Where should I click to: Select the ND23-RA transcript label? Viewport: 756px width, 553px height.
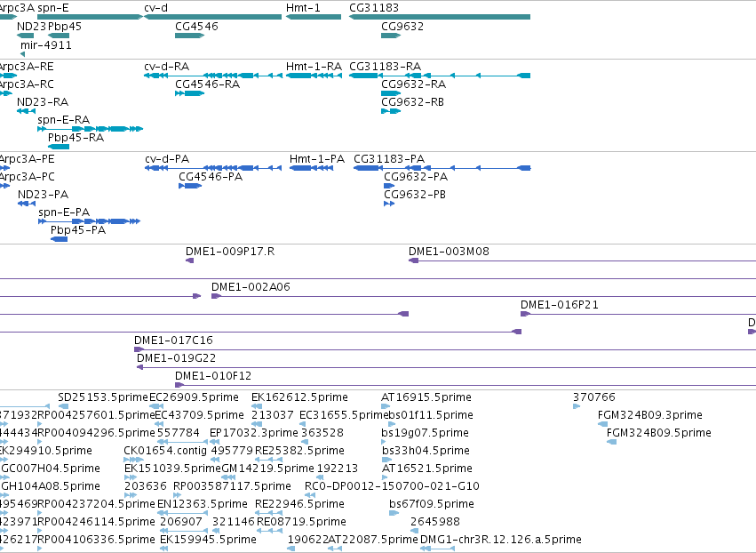[x=43, y=102]
